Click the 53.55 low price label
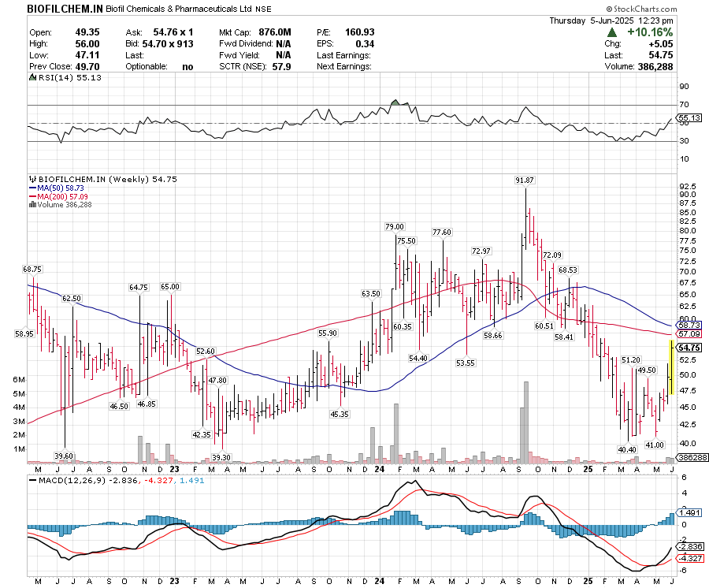The height and width of the screenshot is (588, 709). (x=466, y=363)
